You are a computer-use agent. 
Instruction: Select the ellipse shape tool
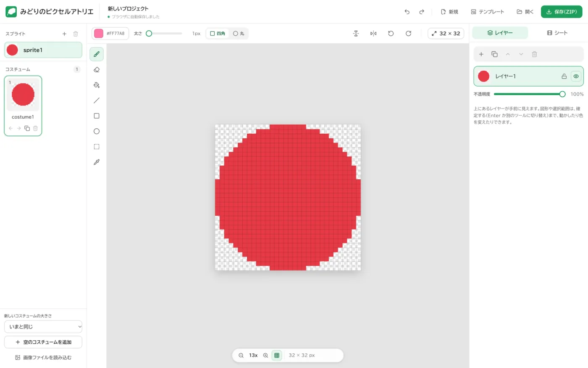click(x=97, y=131)
